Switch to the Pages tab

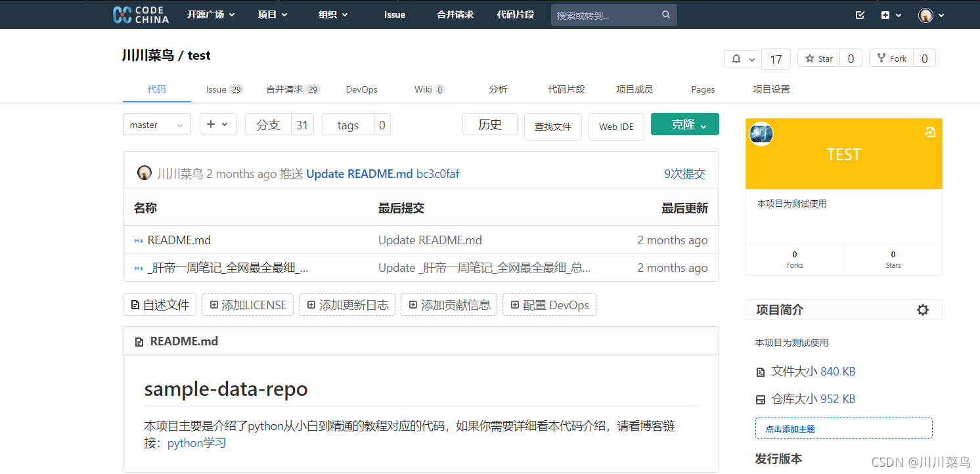click(x=703, y=89)
